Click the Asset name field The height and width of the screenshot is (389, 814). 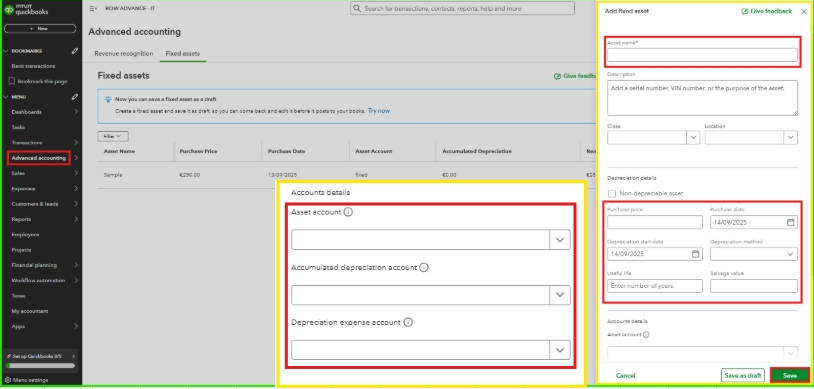coord(702,55)
